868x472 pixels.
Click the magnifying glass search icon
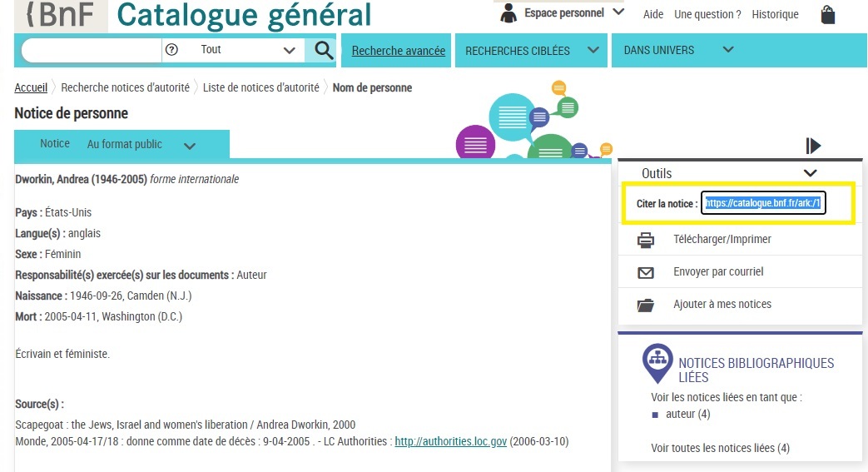point(322,50)
